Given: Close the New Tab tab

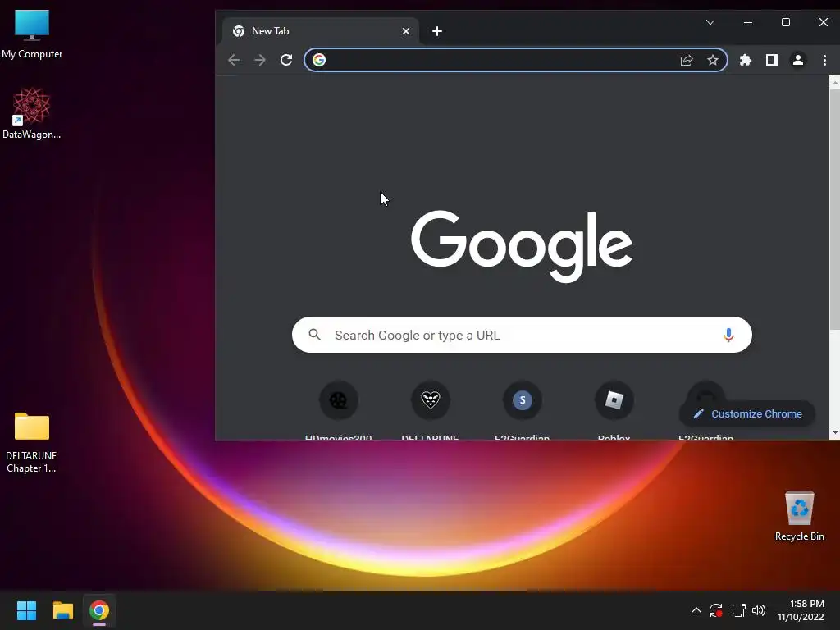Looking at the screenshot, I should pyautogui.click(x=406, y=31).
